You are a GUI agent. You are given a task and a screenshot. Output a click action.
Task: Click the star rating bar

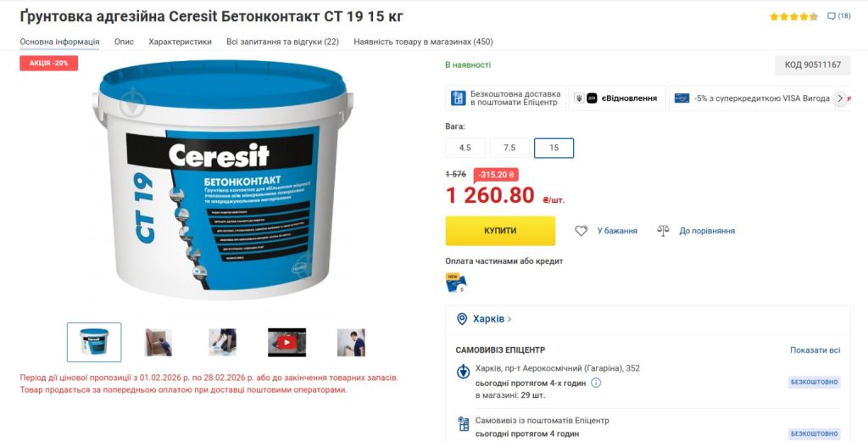tap(793, 17)
